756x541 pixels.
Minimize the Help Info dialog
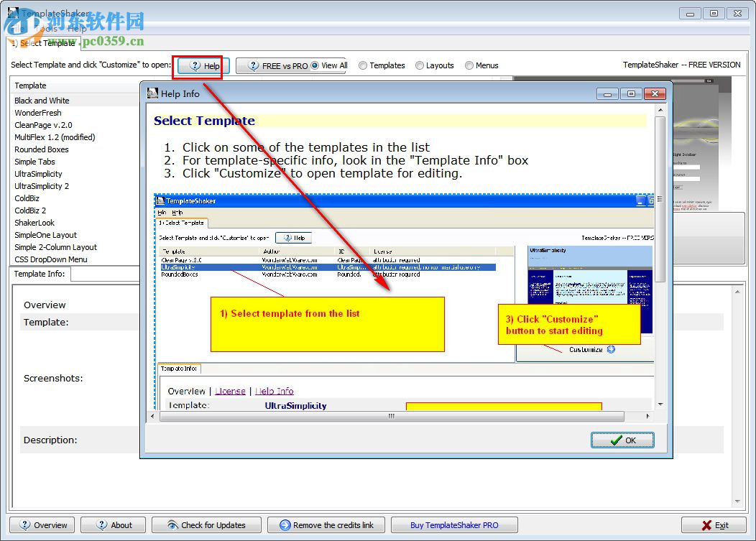click(x=607, y=94)
